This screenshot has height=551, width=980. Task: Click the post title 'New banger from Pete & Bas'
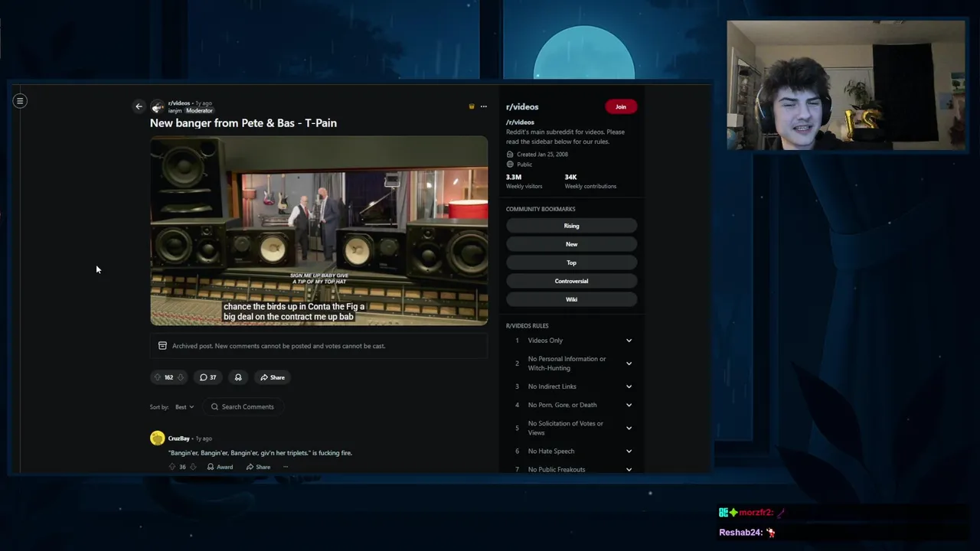pos(243,123)
